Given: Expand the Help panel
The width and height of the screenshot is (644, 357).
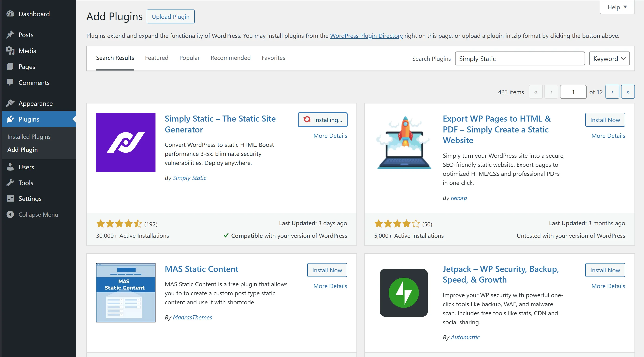Looking at the screenshot, I should (x=617, y=7).
